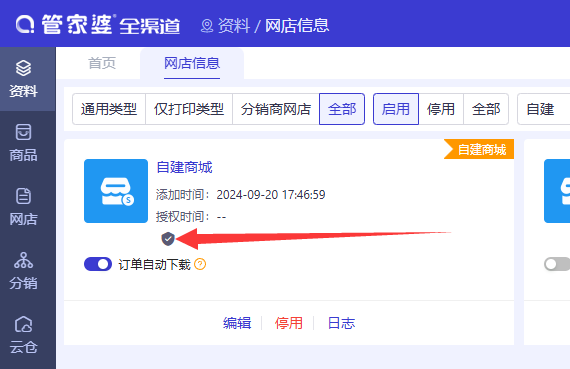Click the 授权时间 label
This screenshot has width=570, height=369.
(183, 217)
